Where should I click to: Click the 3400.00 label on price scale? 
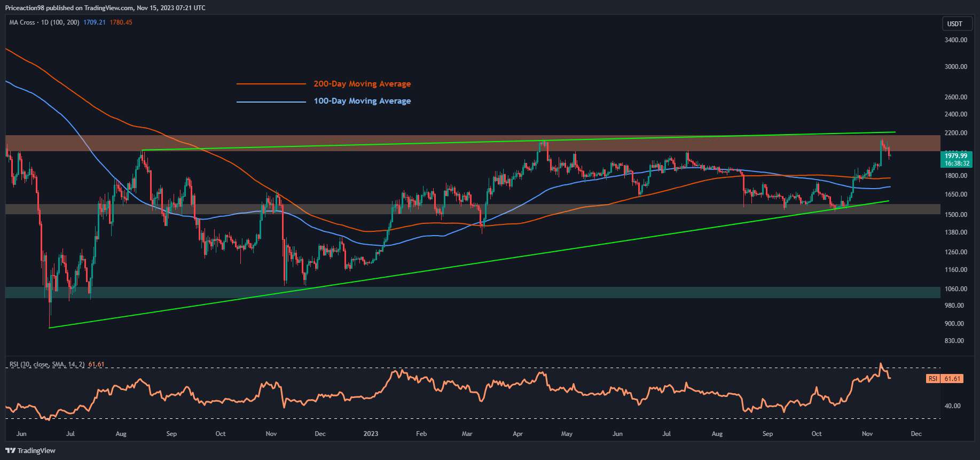coord(955,40)
